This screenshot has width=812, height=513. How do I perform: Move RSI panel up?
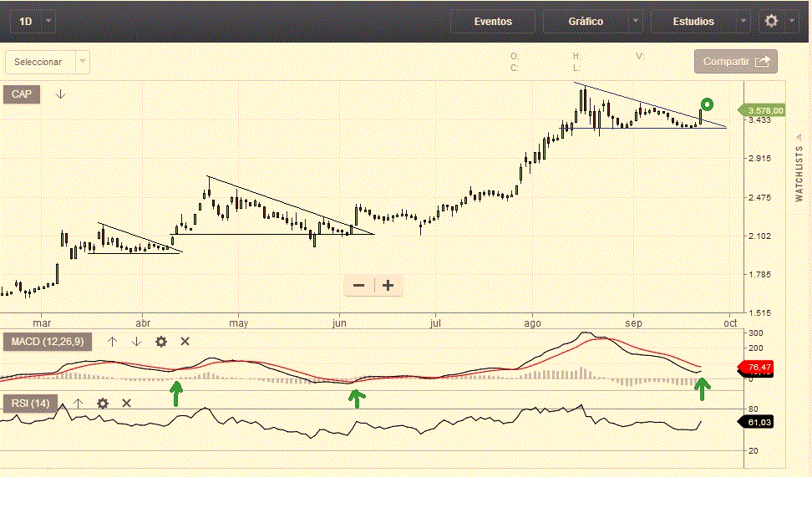pos(79,404)
